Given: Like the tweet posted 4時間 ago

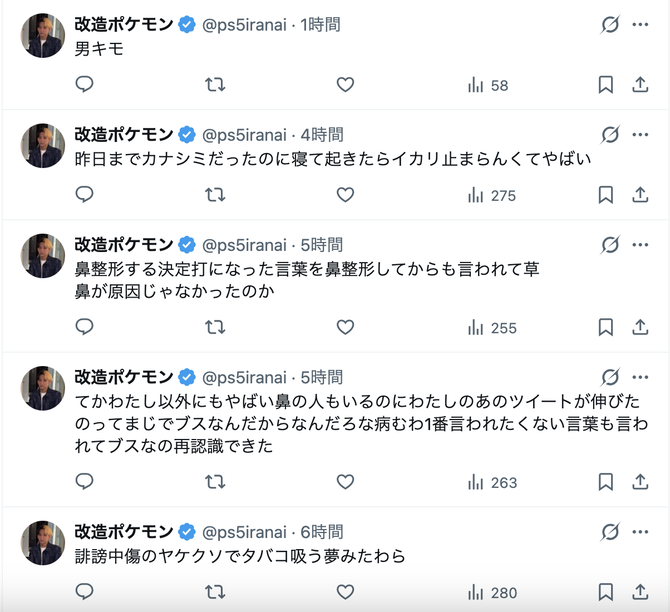Looking at the screenshot, I should 345,195.
